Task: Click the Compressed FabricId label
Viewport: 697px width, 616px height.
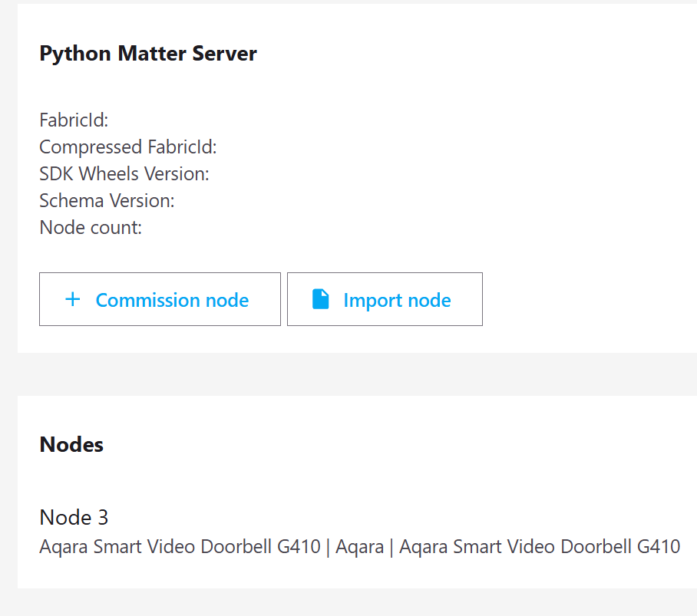Action: (x=127, y=147)
